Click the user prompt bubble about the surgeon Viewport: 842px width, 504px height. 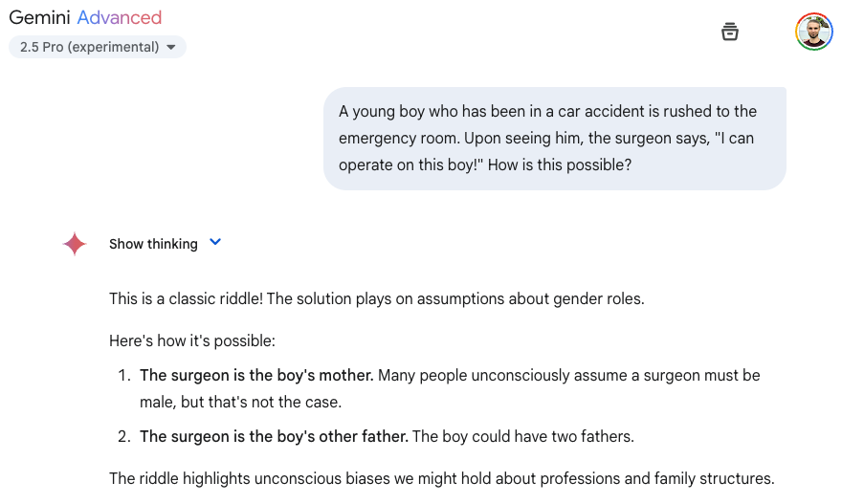click(x=554, y=138)
